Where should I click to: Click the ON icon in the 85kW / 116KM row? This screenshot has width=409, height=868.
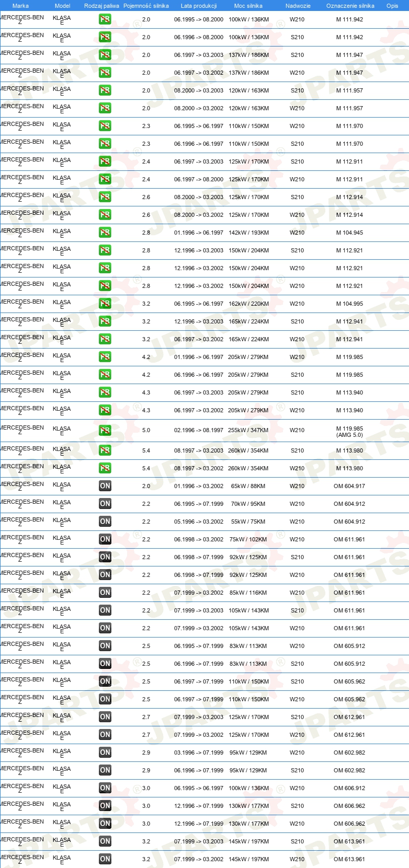point(105,593)
